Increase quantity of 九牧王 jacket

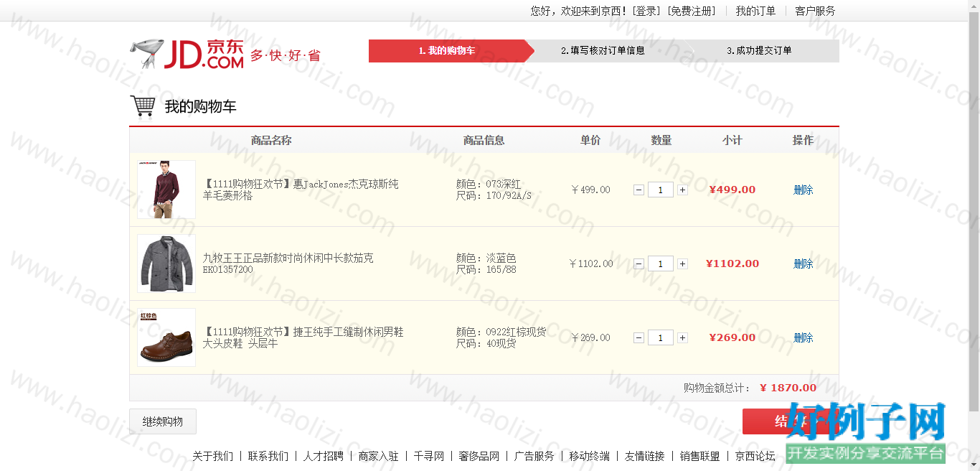click(x=682, y=264)
